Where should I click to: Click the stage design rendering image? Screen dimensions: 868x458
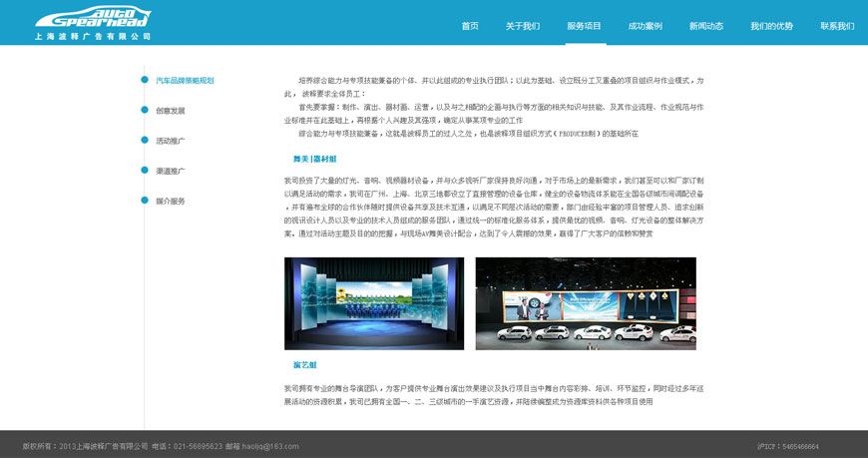[x=374, y=303]
